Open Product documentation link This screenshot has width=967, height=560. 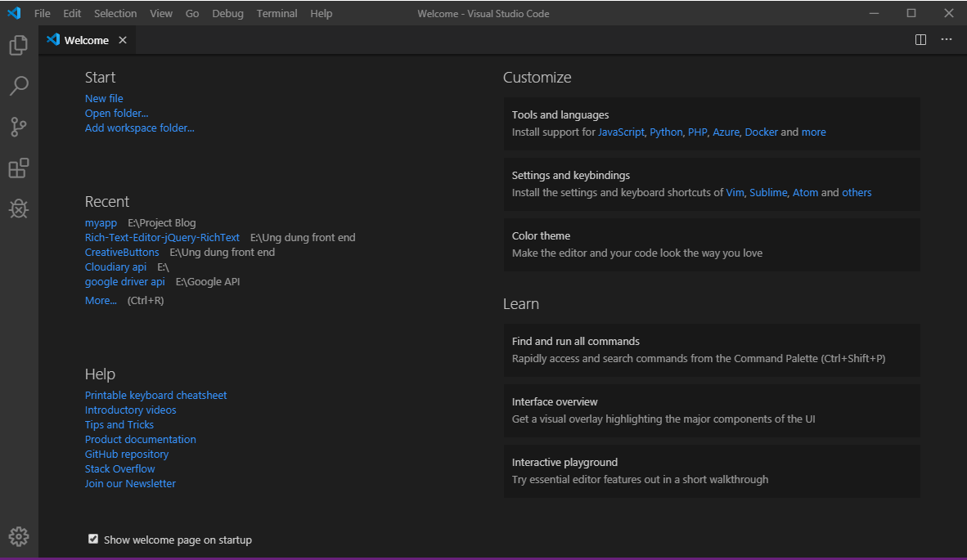point(140,440)
